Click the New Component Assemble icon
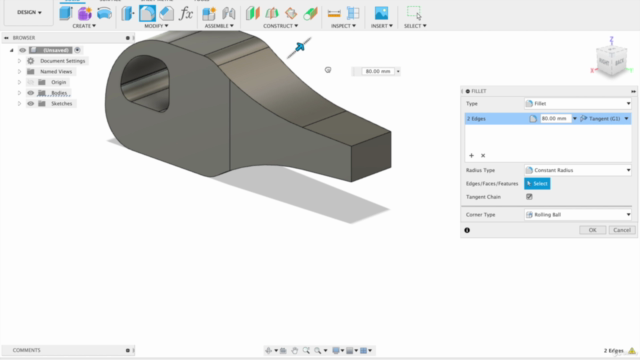Viewport: 640px width, 360px height. coord(209,13)
